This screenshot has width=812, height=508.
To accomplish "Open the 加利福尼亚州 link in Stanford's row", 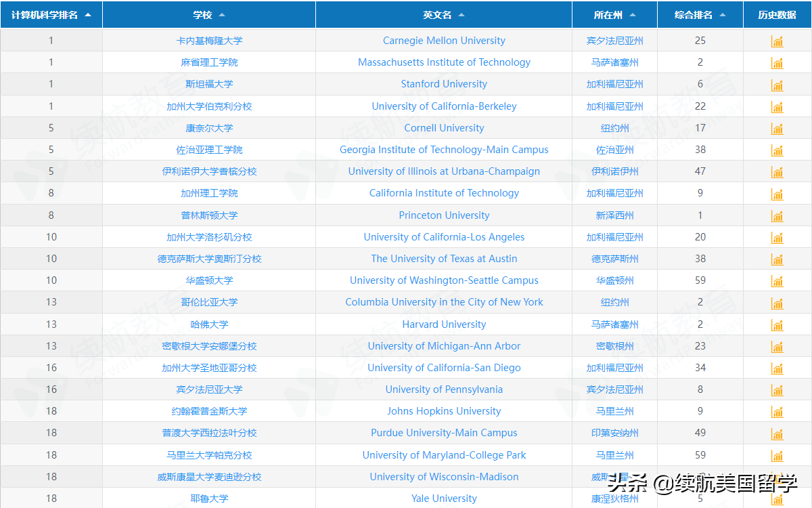I will 614,84.
